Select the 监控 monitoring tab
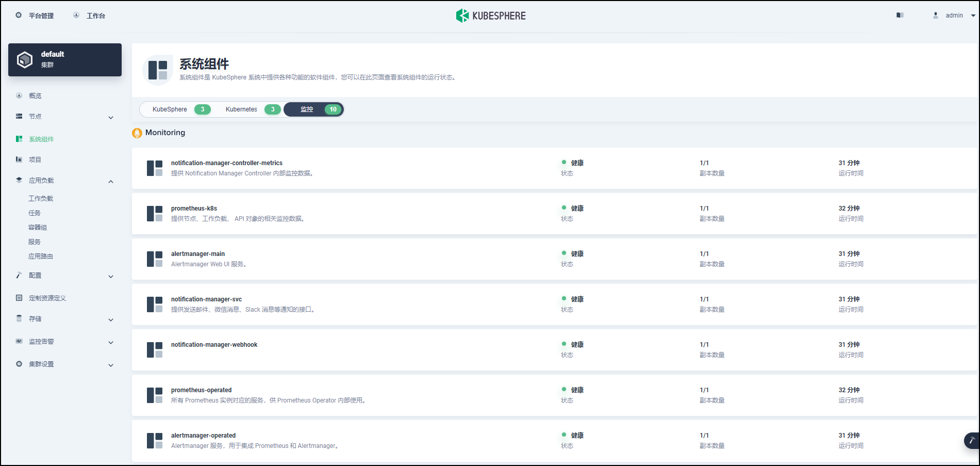This screenshot has height=466, width=980. tap(314, 109)
